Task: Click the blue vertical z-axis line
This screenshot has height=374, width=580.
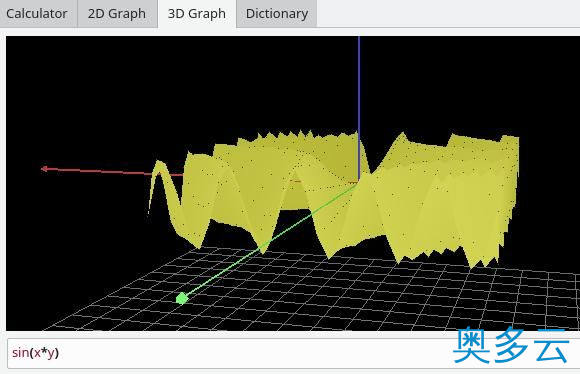Action: coord(359,85)
